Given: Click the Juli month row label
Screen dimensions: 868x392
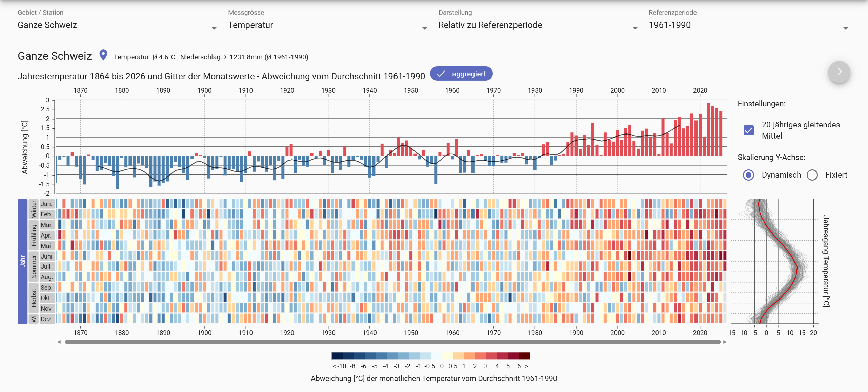Looking at the screenshot, I should click(47, 267).
